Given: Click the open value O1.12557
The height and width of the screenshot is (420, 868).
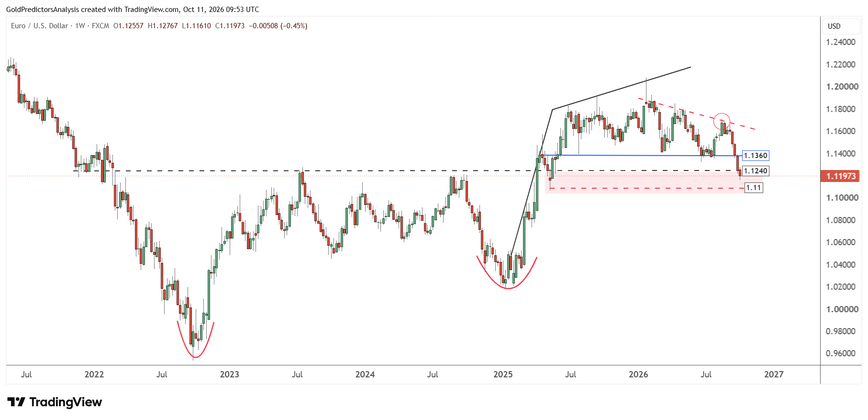Looking at the screenshot, I should [x=128, y=26].
